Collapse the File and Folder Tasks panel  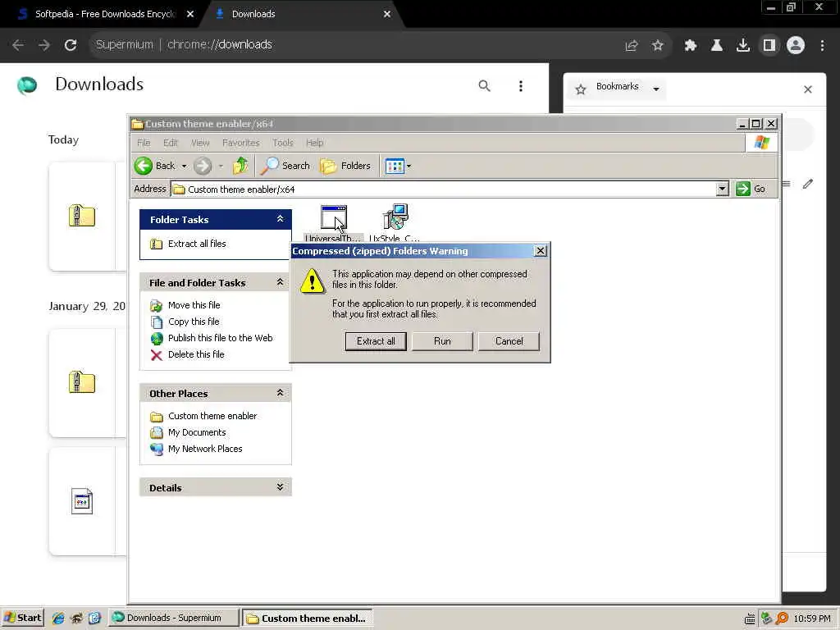[280, 282]
